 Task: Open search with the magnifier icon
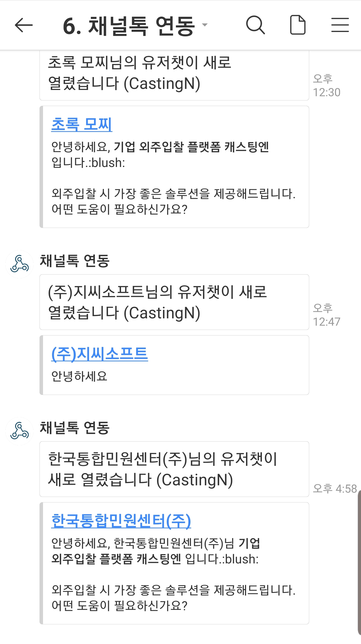255,25
